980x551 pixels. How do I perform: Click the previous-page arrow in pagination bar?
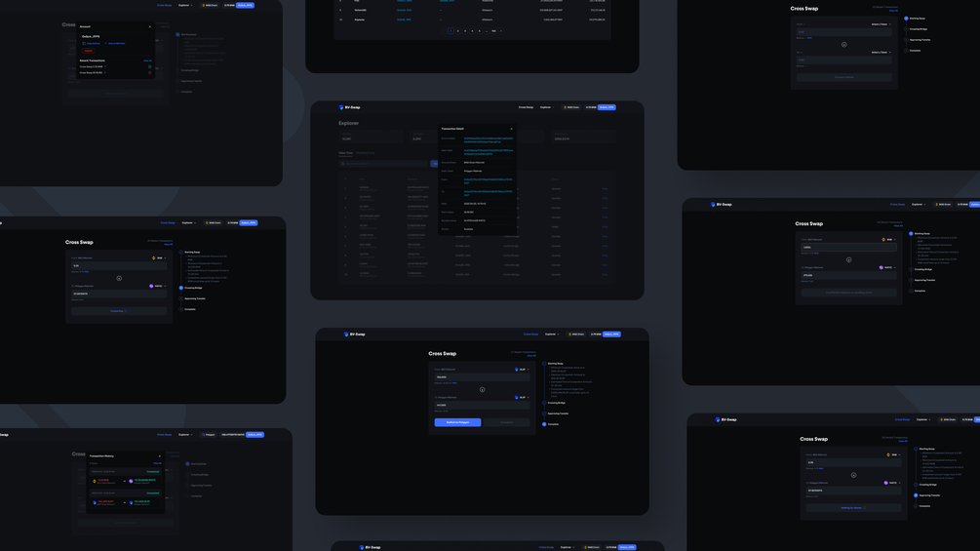pyautogui.click(x=444, y=30)
